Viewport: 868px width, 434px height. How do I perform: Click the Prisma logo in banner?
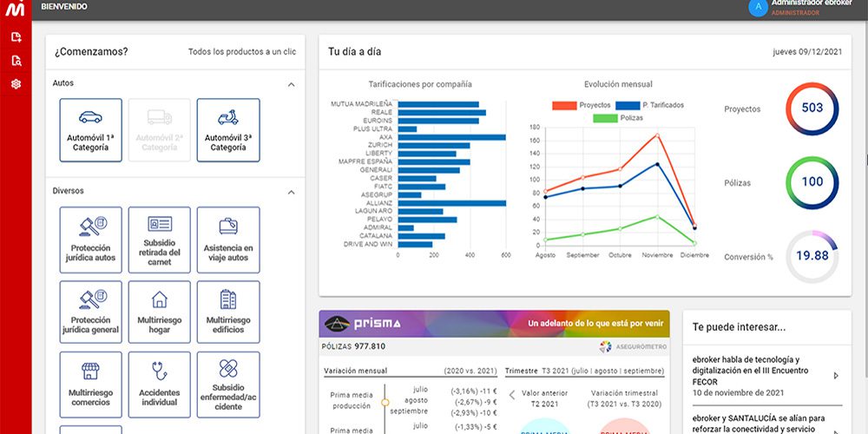(x=363, y=323)
